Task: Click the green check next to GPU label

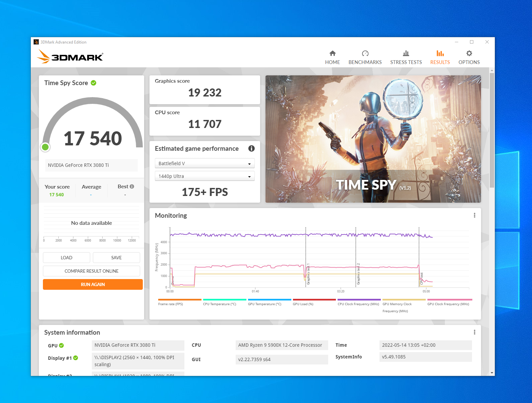Action: click(61, 345)
